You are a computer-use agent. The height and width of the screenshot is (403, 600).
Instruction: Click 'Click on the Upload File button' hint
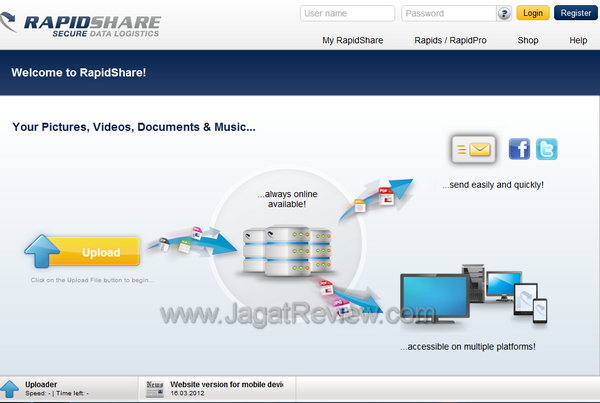pos(92,280)
